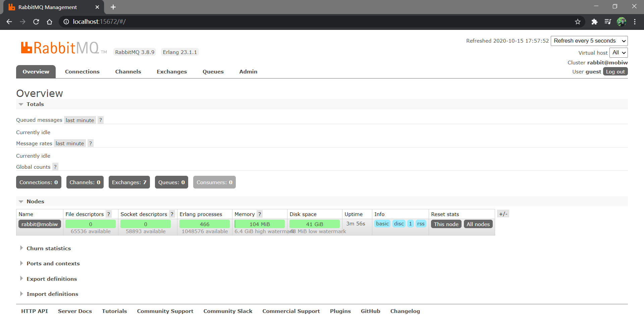Open the Chrome three-dot menu
The image size is (644, 318).
point(635,22)
